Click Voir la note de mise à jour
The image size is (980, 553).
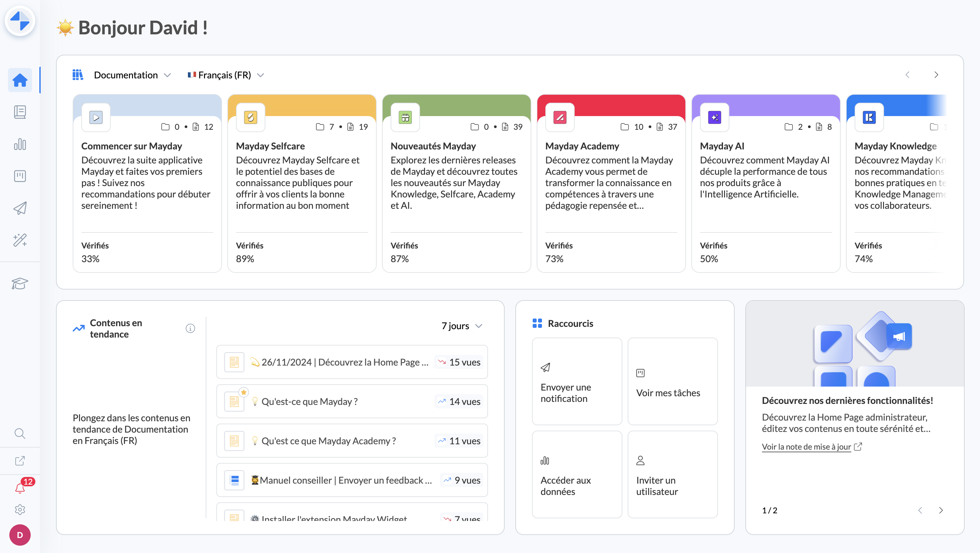coord(806,446)
